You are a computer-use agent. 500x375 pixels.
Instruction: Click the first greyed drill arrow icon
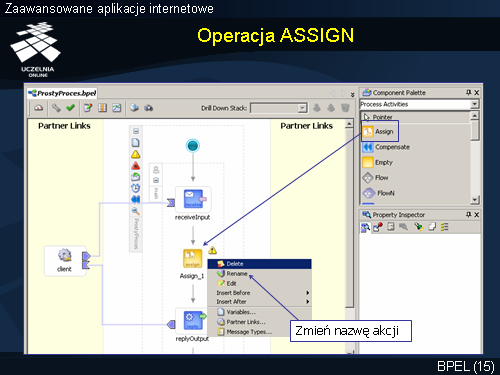coord(317,108)
